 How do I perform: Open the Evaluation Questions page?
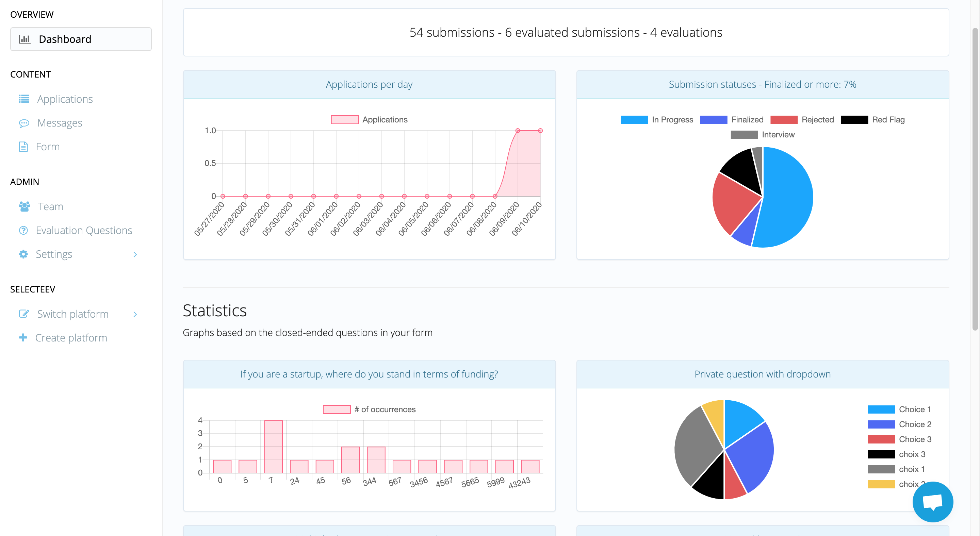[84, 230]
